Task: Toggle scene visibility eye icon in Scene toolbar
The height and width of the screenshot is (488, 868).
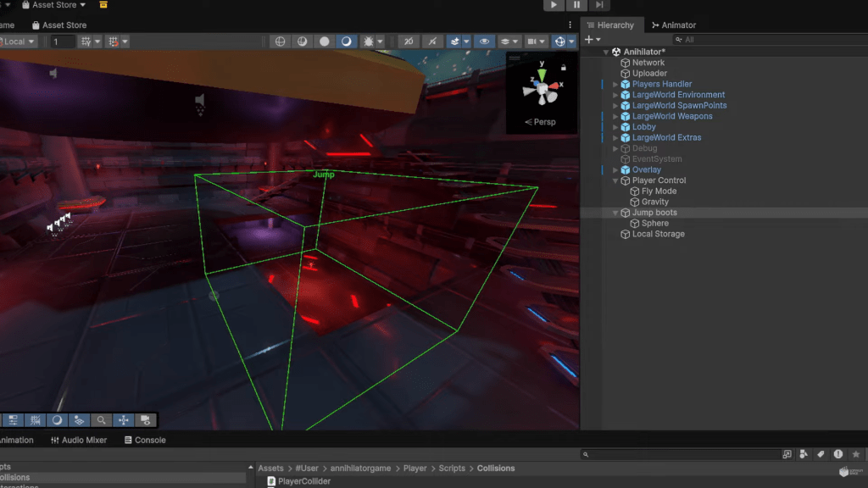Action: click(484, 42)
